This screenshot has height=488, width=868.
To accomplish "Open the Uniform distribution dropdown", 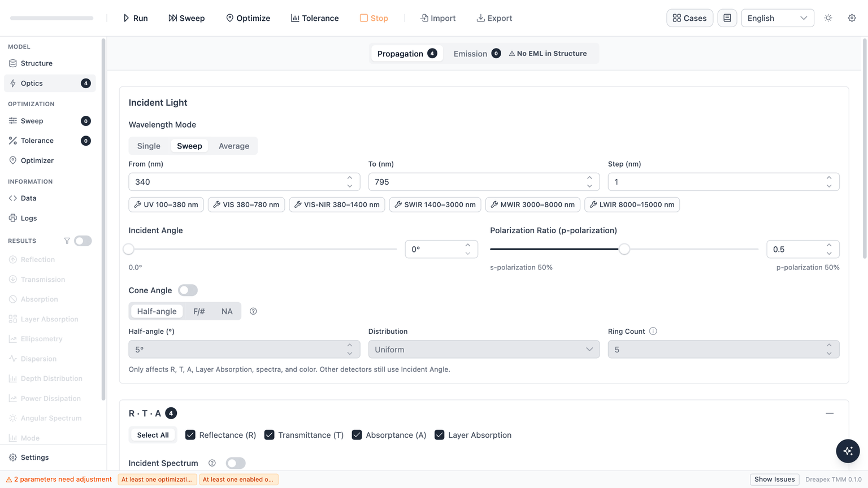I will coord(484,349).
